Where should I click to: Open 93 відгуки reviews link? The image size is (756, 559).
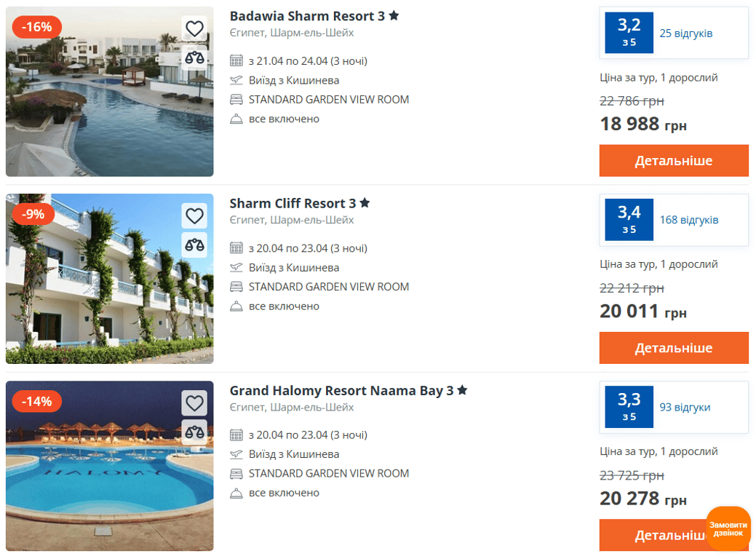click(x=685, y=408)
